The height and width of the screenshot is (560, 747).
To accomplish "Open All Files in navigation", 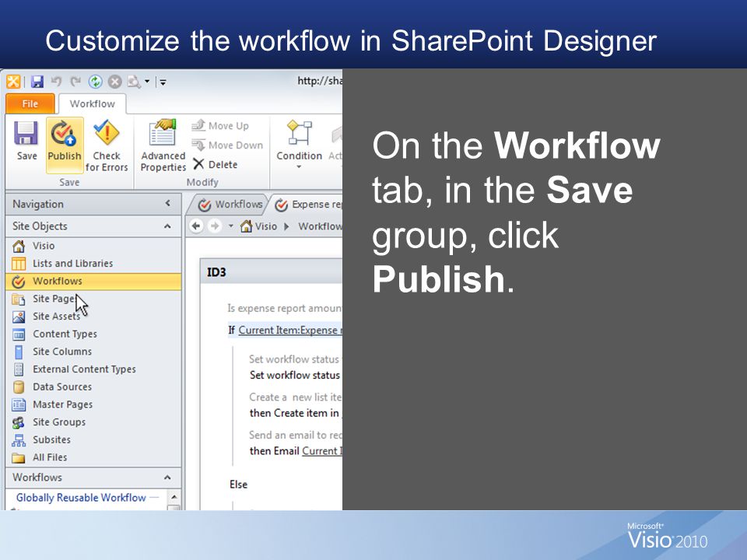I will point(93,457).
